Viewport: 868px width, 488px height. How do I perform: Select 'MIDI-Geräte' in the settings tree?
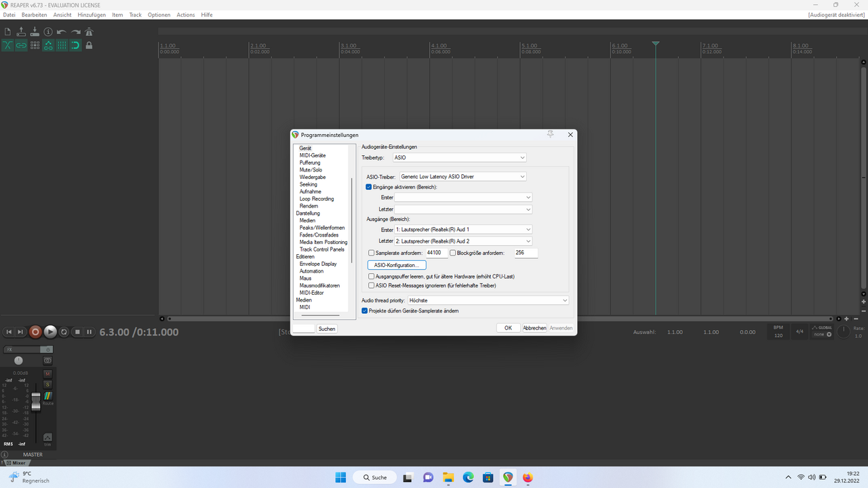click(x=313, y=156)
